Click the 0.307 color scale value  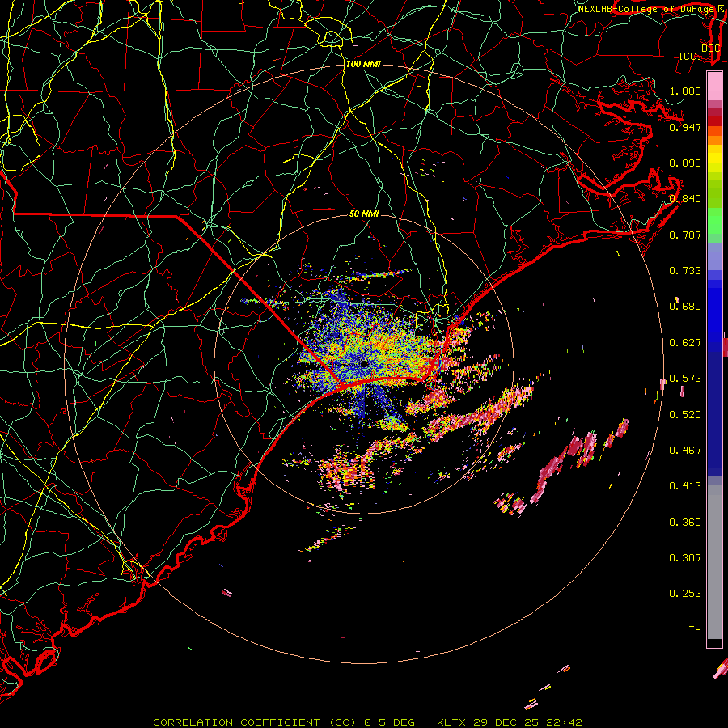click(x=685, y=558)
